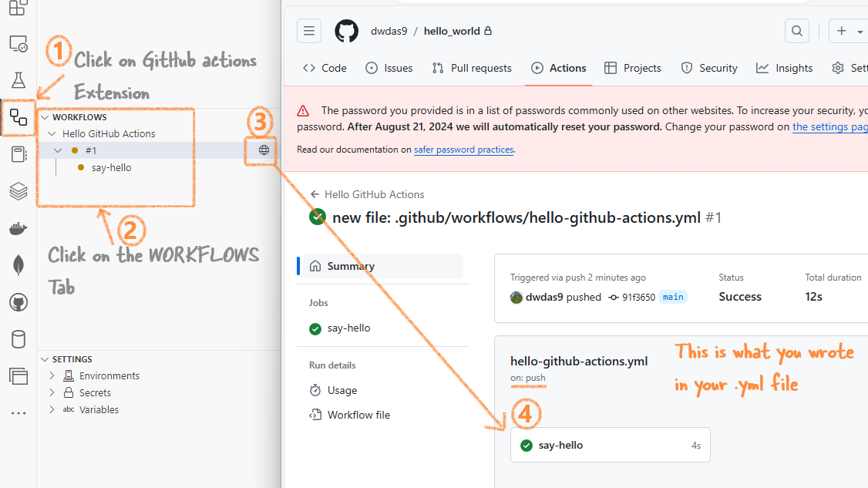Screen dimensions: 868x488
Task: Click the main branch label
Action: click(673, 297)
